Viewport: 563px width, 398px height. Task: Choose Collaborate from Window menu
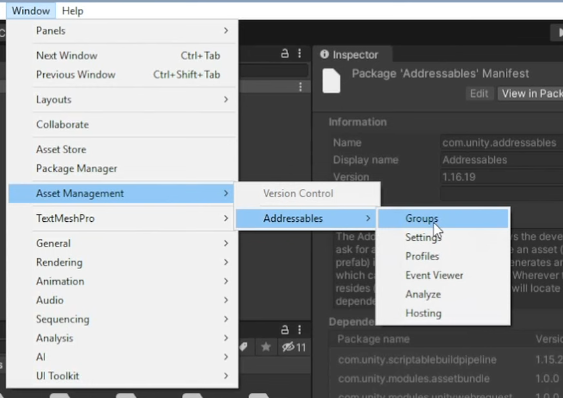tap(122, 125)
